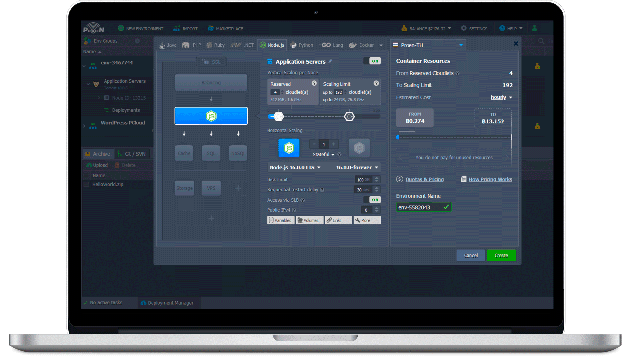This screenshot has width=631, height=364.
Task: Select the Python tab
Action: pos(302,45)
